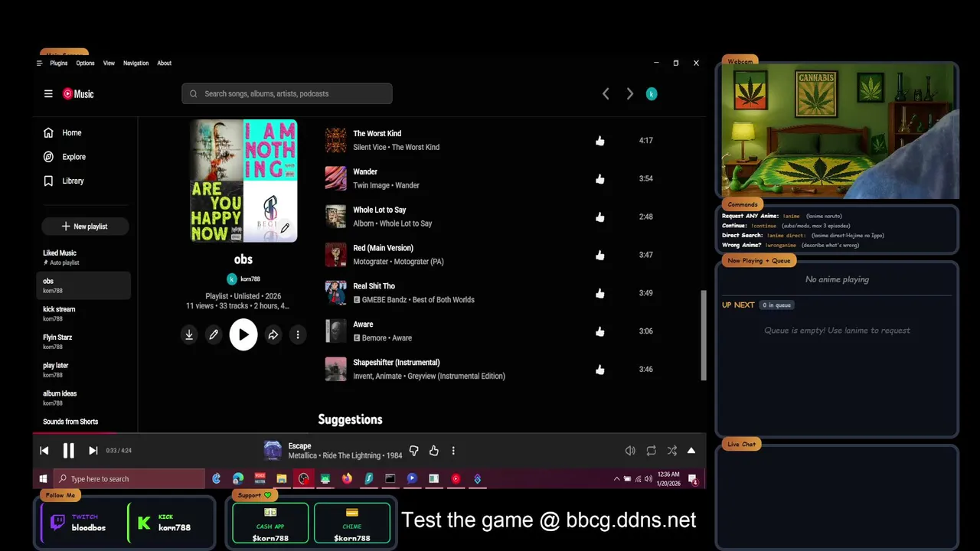The width and height of the screenshot is (980, 551).
Task: Open the Options menu
Action: click(x=85, y=64)
